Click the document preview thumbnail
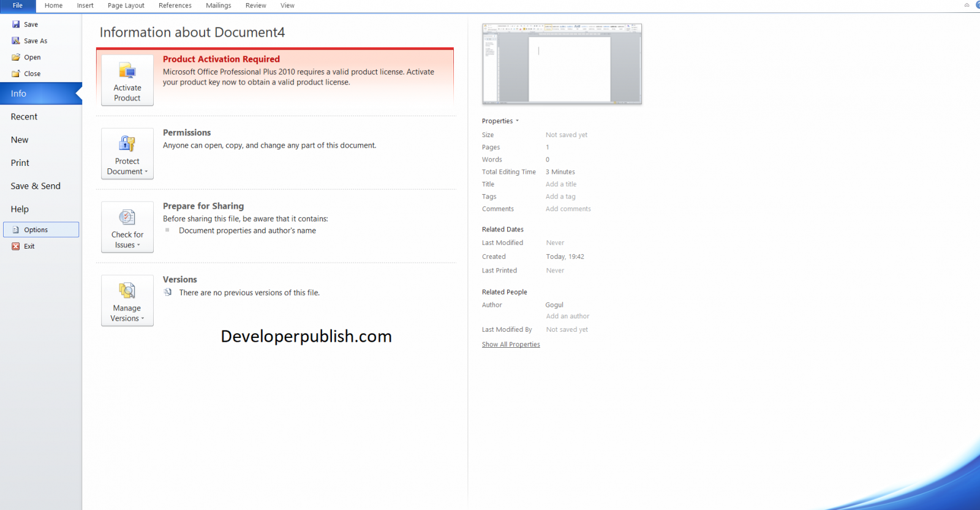The height and width of the screenshot is (510, 980). coord(562,64)
